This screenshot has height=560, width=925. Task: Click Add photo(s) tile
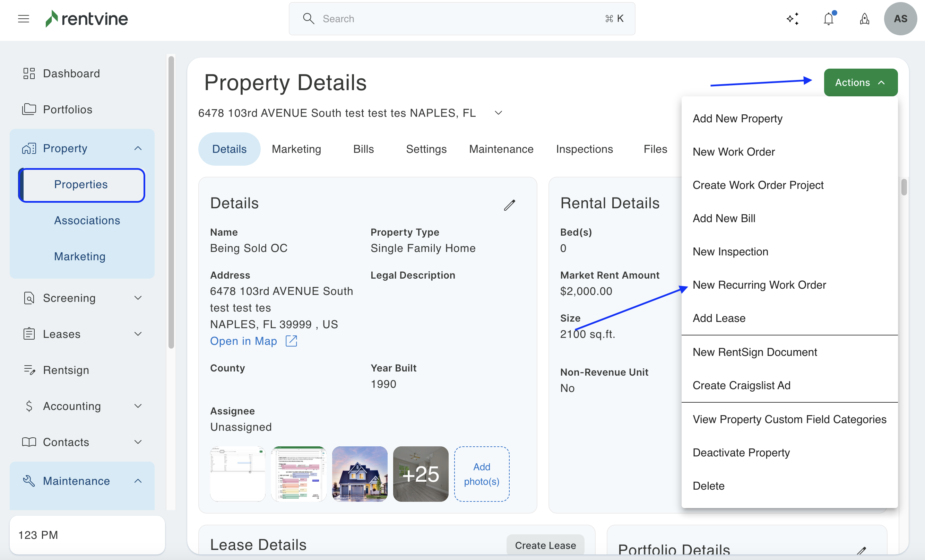pos(481,474)
